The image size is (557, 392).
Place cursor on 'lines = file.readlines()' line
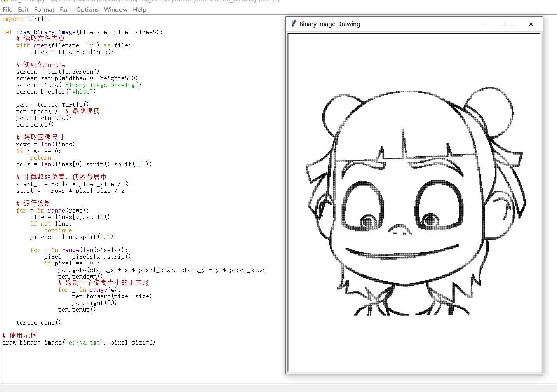[71, 52]
